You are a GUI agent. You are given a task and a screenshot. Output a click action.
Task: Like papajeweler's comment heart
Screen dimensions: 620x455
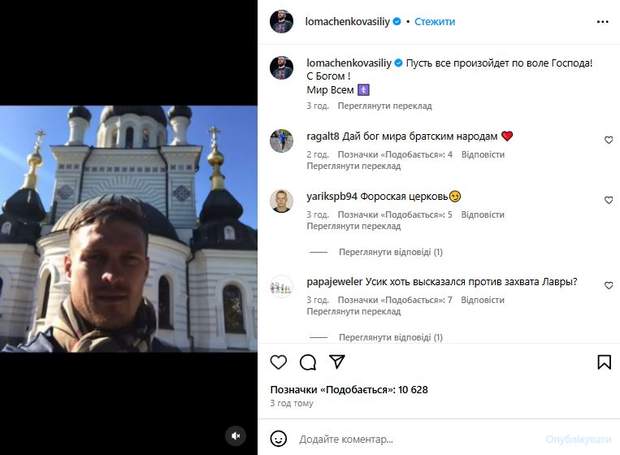click(608, 285)
